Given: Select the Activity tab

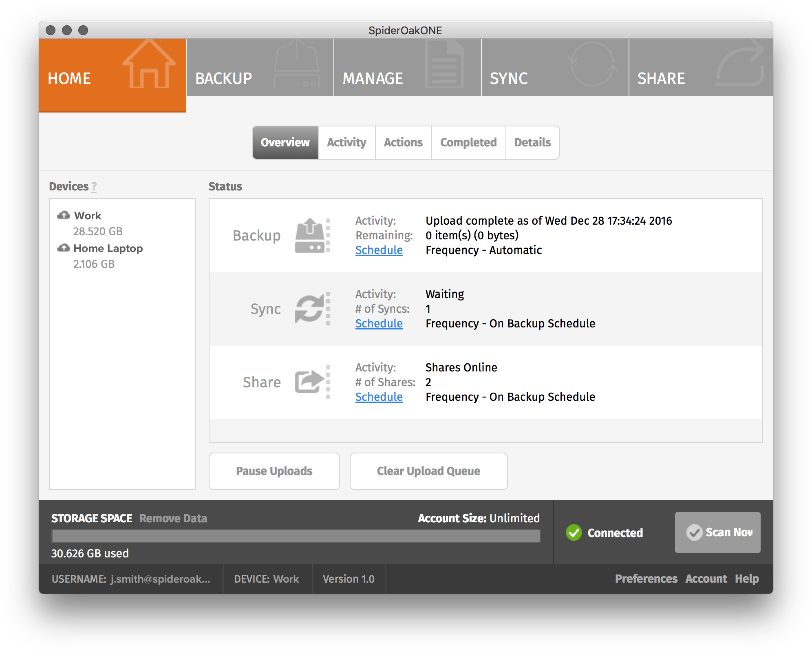Looking at the screenshot, I should click(346, 142).
